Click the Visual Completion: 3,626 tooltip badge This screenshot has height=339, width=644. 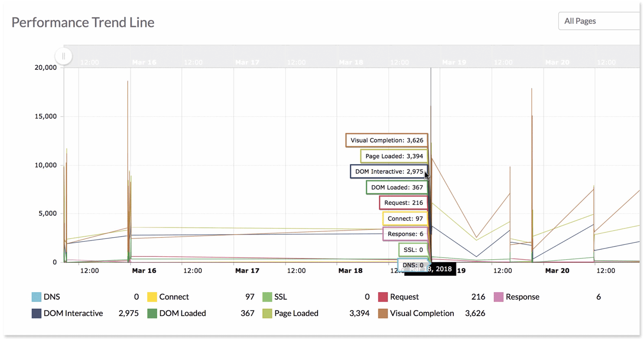[x=387, y=140]
